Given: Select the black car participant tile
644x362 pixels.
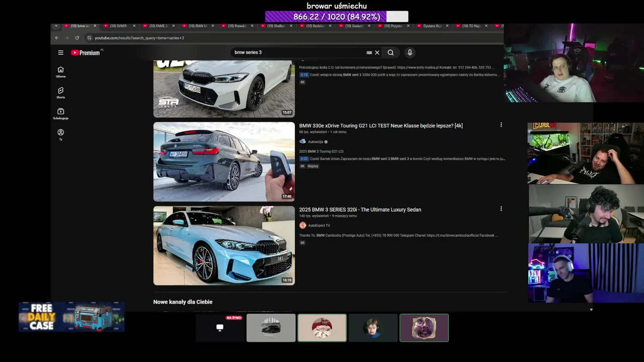Looking at the screenshot, I should coord(271,328).
